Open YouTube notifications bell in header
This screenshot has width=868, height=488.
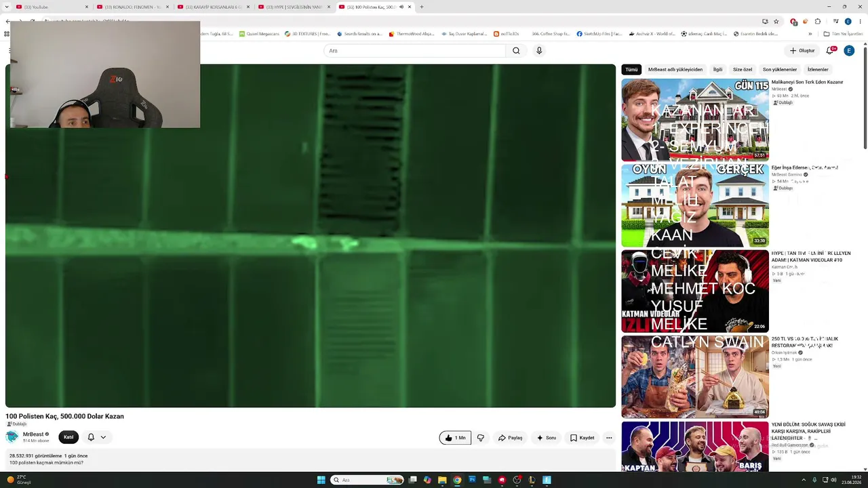point(830,50)
